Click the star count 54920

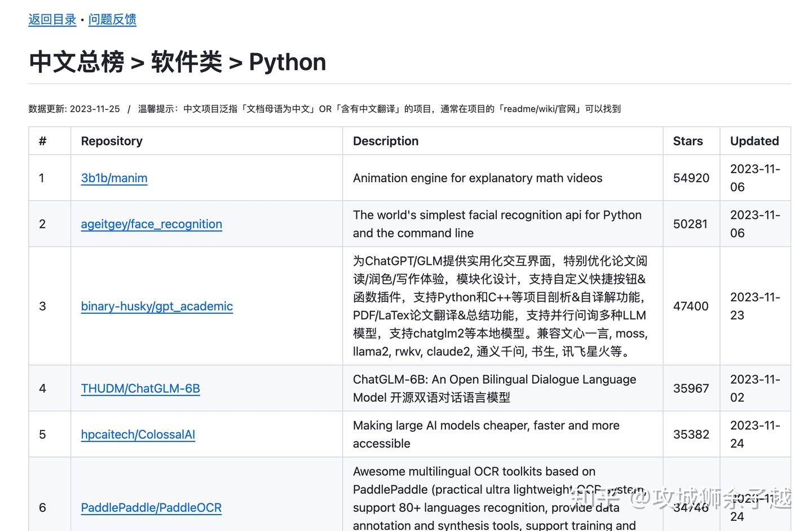tap(691, 178)
